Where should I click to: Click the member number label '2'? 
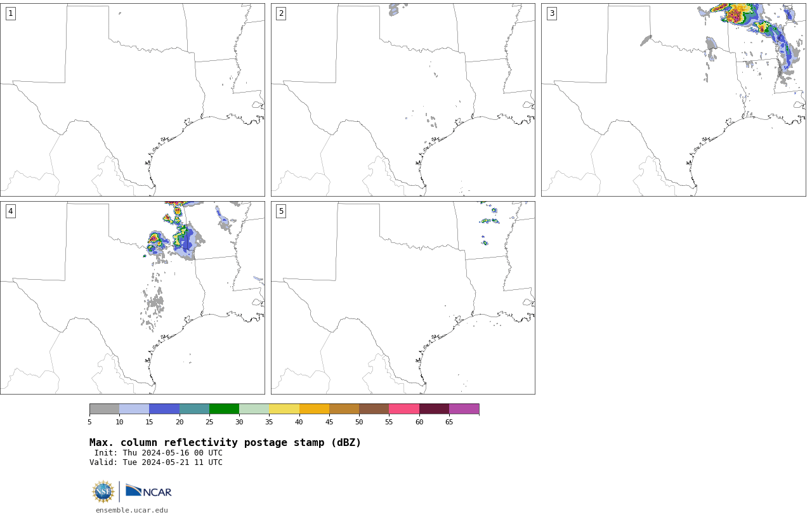pyautogui.click(x=281, y=13)
